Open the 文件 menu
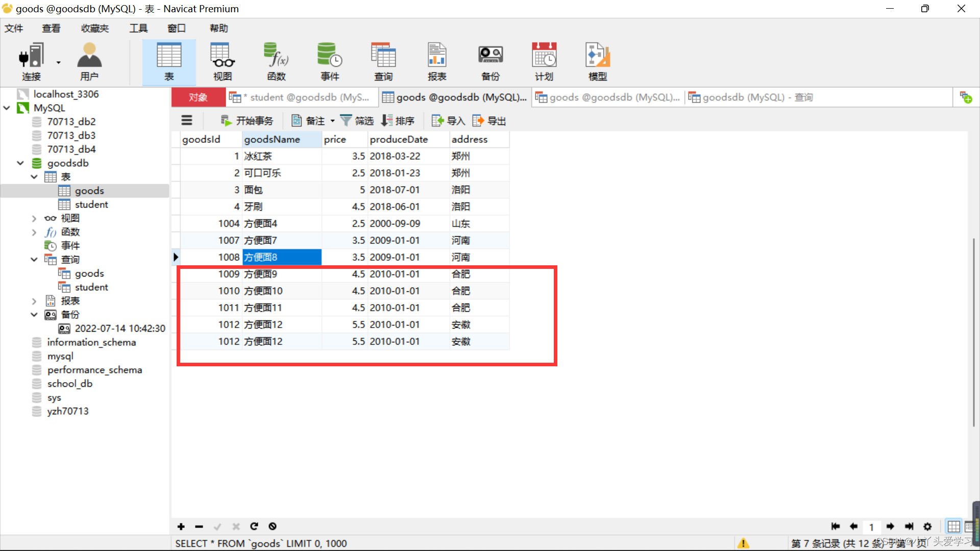This screenshot has height=551, width=980. [x=14, y=28]
